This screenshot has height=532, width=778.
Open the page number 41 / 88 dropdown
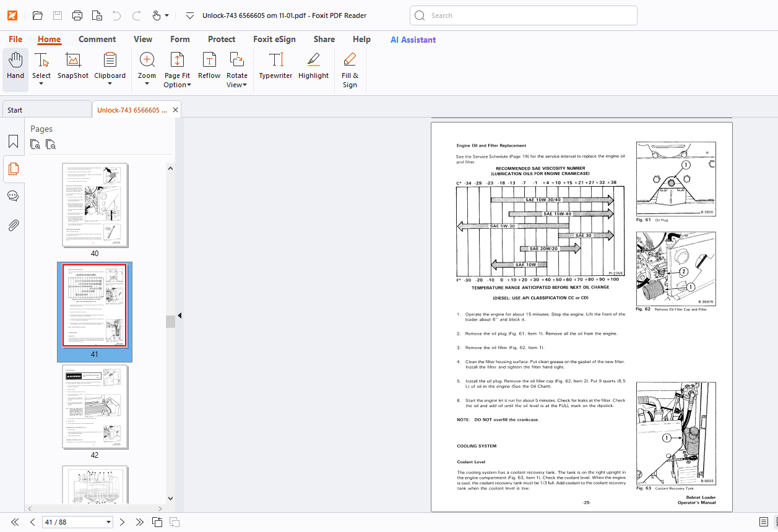109,522
